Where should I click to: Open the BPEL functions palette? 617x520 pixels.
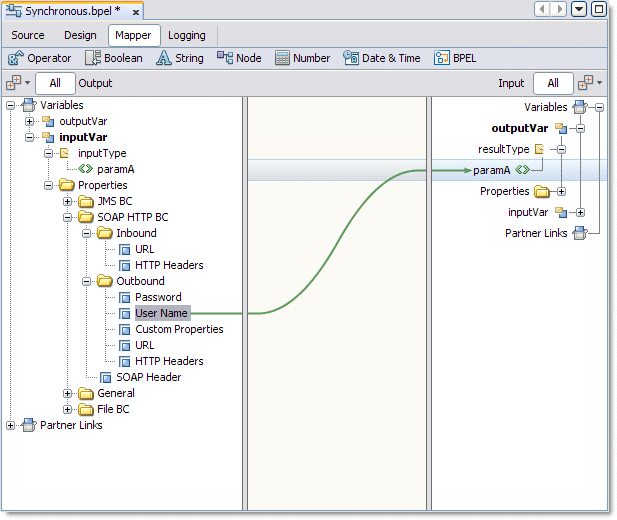(x=455, y=58)
